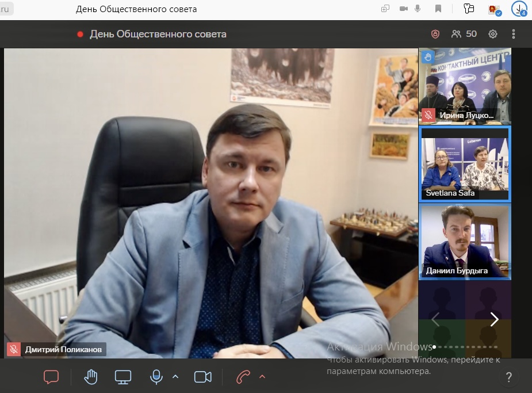End the call with red phone icon
The height and width of the screenshot is (393, 532).
(243, 377)
